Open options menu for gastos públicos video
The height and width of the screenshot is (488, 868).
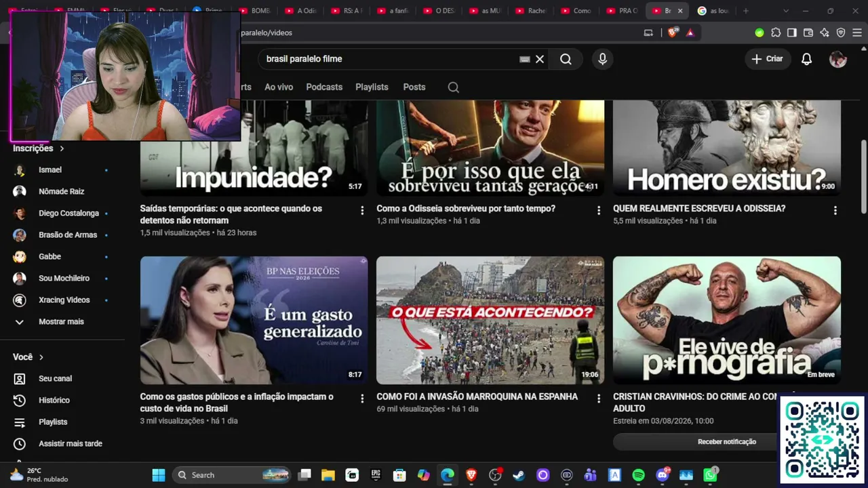click(x=362, y=399)
